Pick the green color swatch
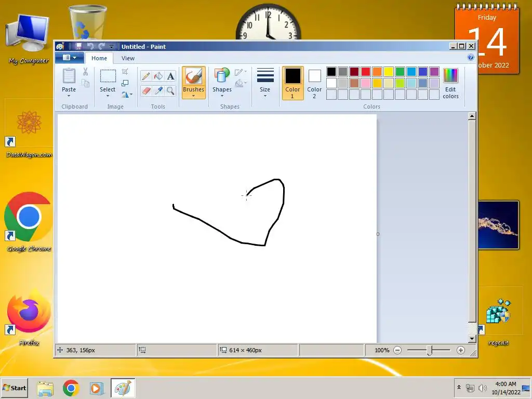The height and width of the screenshot is (399, 532). click(400, 72)
